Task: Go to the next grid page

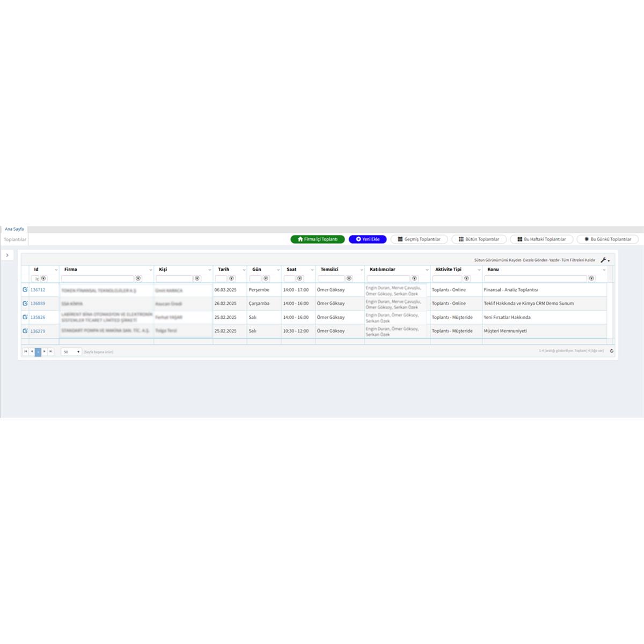Action: 45,352
